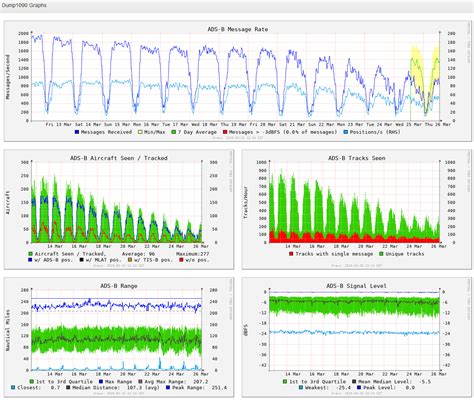Click the 'ADS-B Tracks Seen' title text
This screenshot has width=474, height=403.
pyautogui.click(x=357, y=158)
